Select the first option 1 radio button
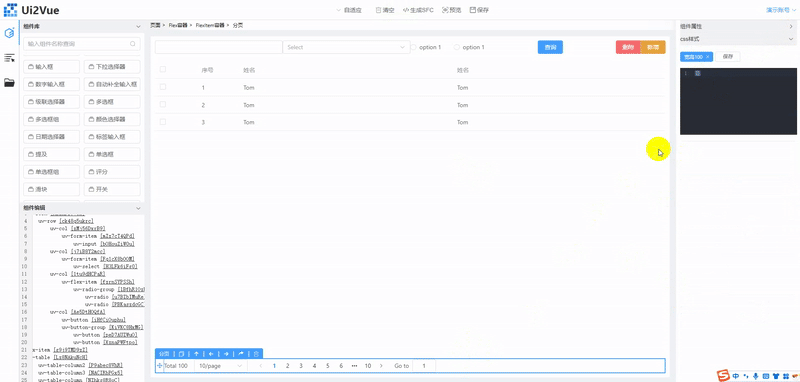 coord(414,47)
